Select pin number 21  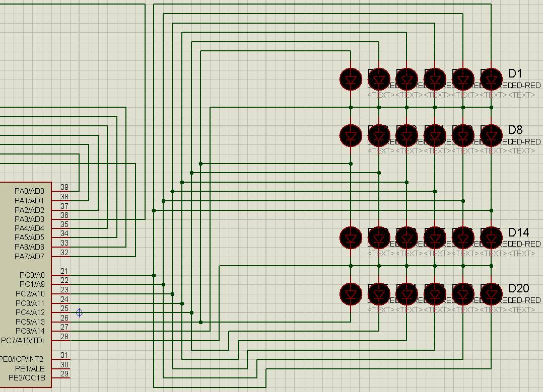(64, 271)
